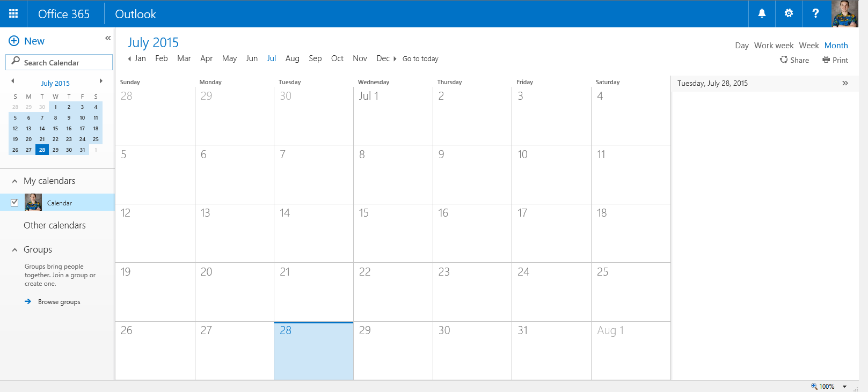Uncheck the Calendar checkbox under My calendars
This screenshot has width=868, height=392.
click(14, 203)
